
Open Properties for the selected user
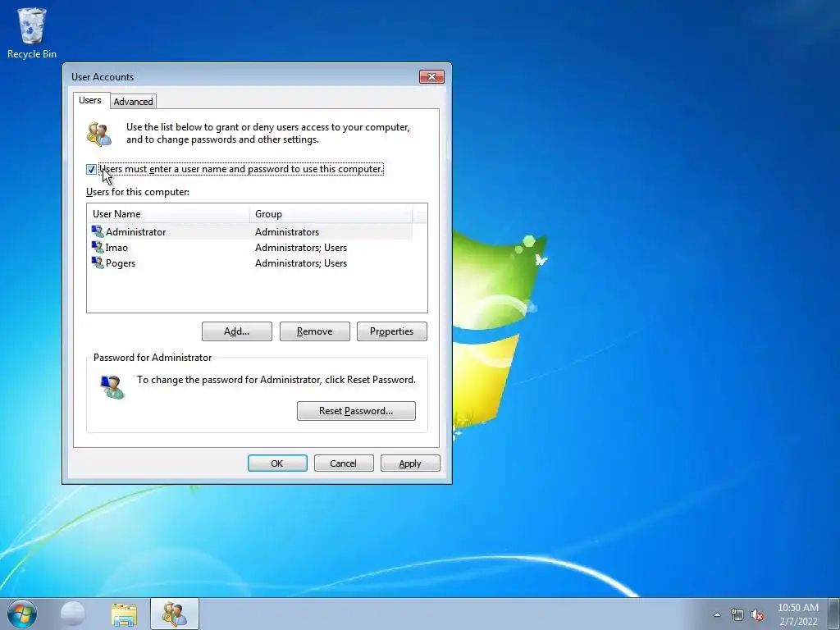pyautogui.click(x=391, y=331)
